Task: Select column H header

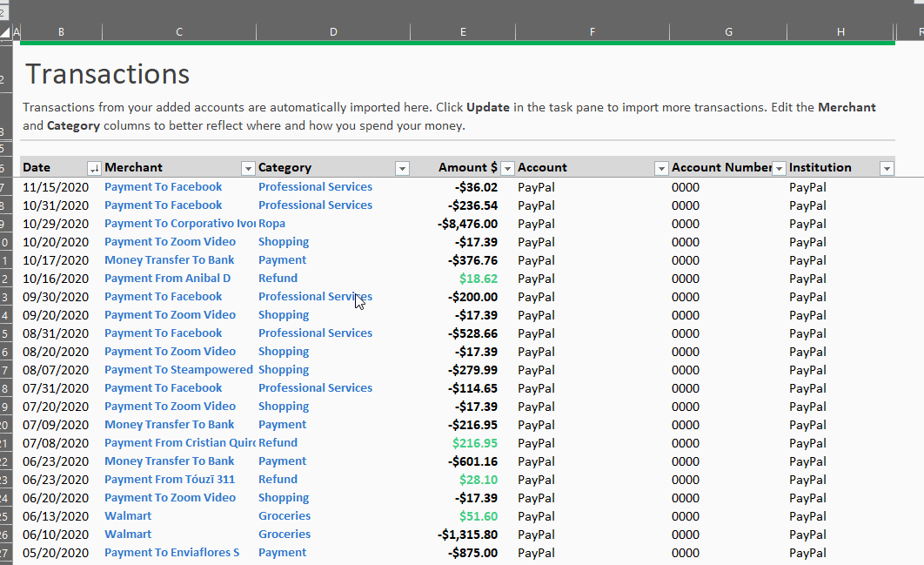Action: [841, 32]
